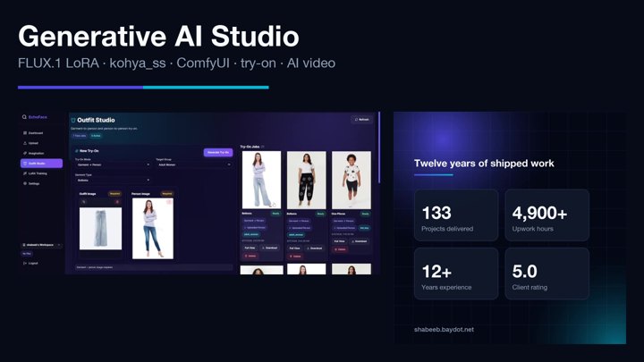Click the EchoFace logo icon in the sidebar
The width and height of the screenshot is (644, 362).
click(x=24, y=117)
